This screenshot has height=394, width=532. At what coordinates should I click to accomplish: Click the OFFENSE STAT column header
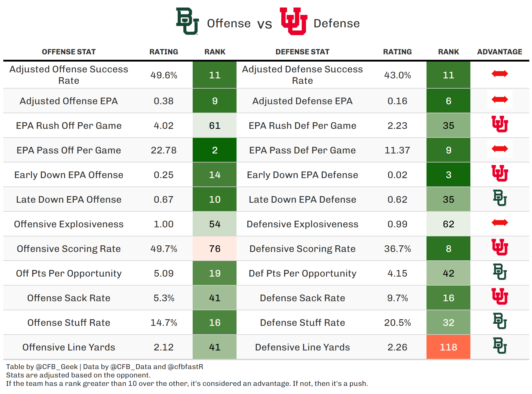coord(69,52)
